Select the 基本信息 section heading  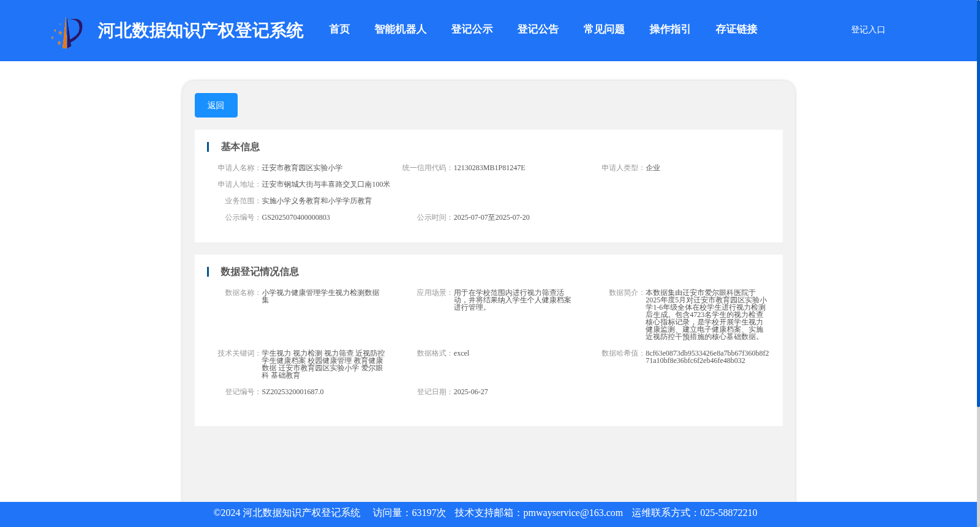(240, 147)
